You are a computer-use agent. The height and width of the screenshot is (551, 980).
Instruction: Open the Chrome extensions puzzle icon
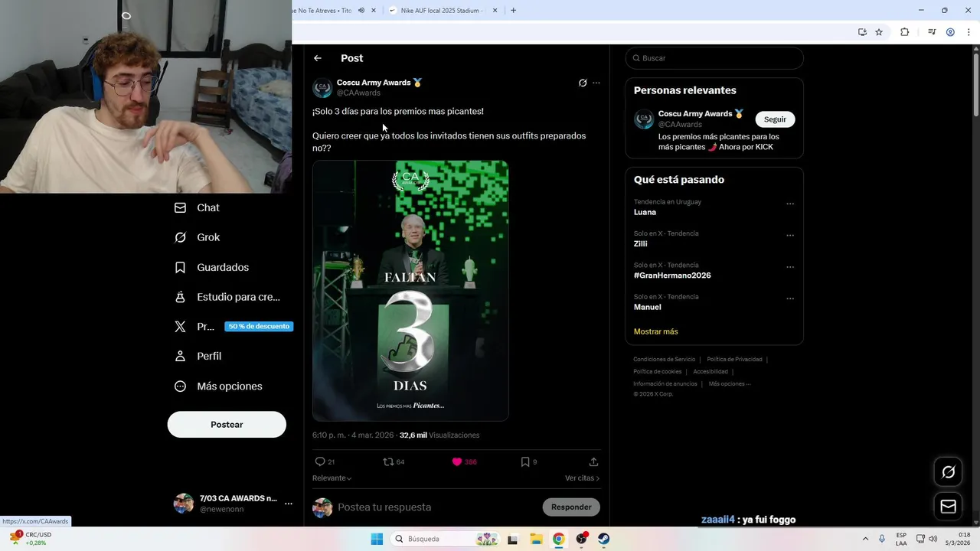[904, 32]
